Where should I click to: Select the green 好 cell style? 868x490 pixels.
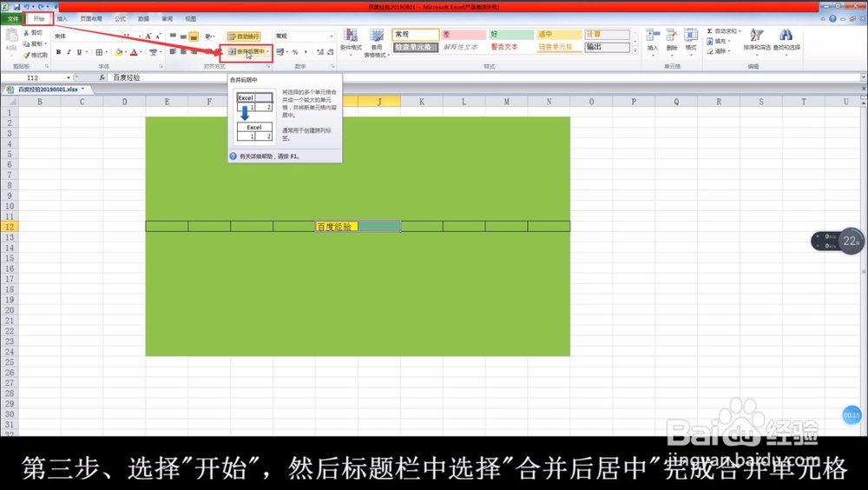[511, 35]
